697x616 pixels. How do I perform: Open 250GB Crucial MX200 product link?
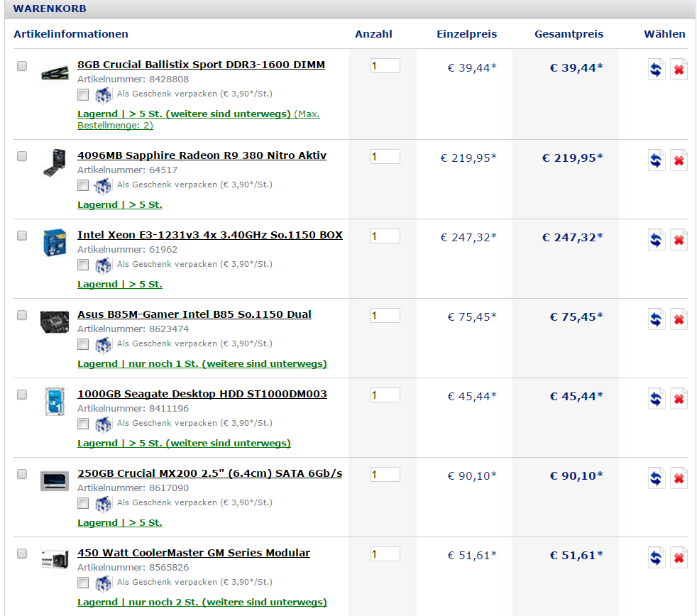pyautogui.click(x=210, y=474)
